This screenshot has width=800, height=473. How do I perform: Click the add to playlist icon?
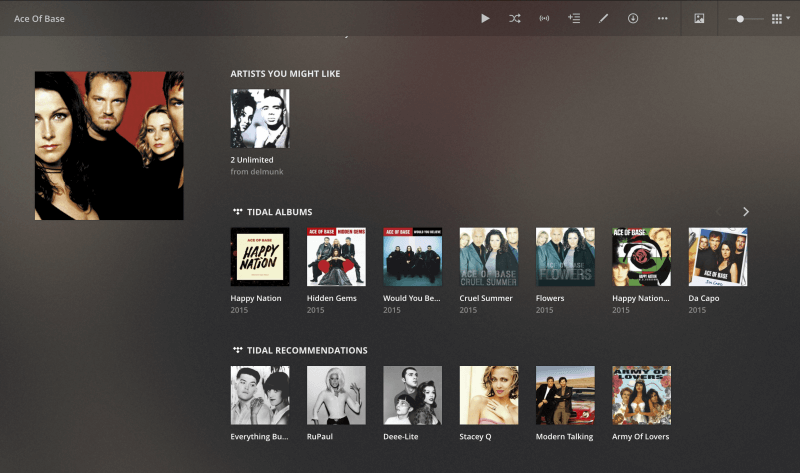click(x=573, y=18)
